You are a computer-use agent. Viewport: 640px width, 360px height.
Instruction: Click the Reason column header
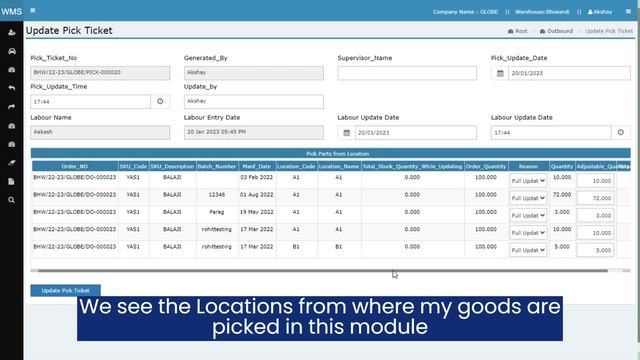529,167
